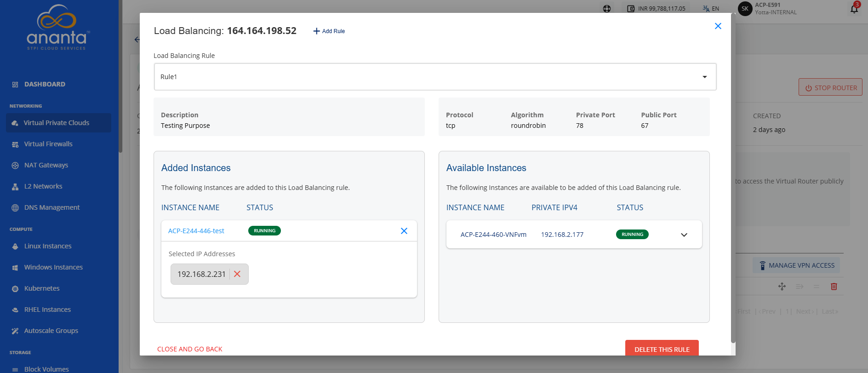Open Virtual Firewalls in sidebar
868x373 pixels.
(x=48, y=144)
